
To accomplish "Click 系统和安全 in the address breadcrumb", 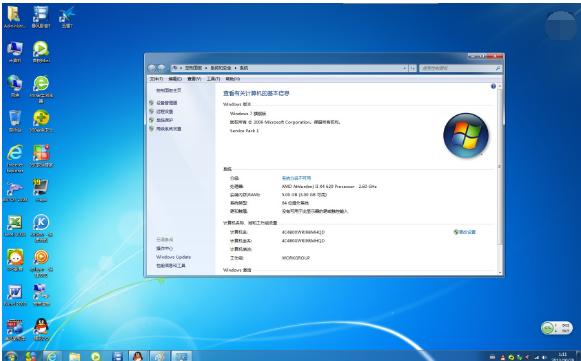I will point(221,68).
